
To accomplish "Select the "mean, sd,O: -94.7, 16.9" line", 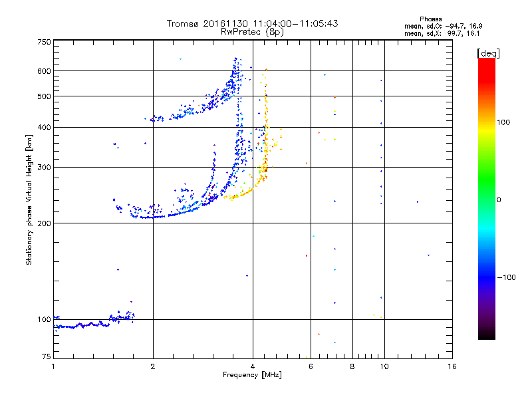I will [443, 26].
